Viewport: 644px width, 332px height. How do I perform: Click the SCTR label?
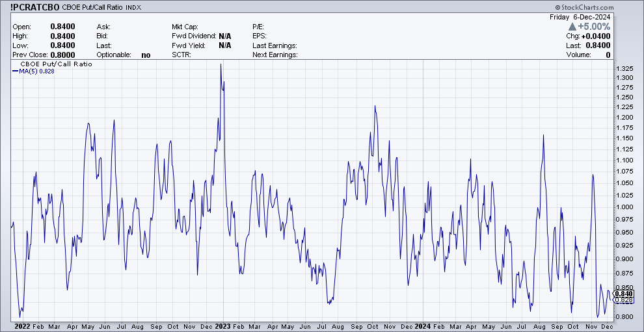point(181,55)
